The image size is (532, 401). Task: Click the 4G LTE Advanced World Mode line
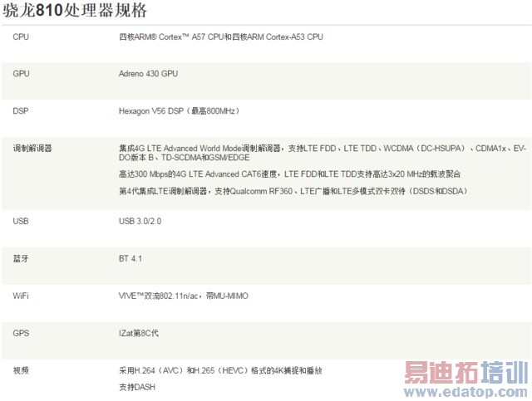click(323, 153)
